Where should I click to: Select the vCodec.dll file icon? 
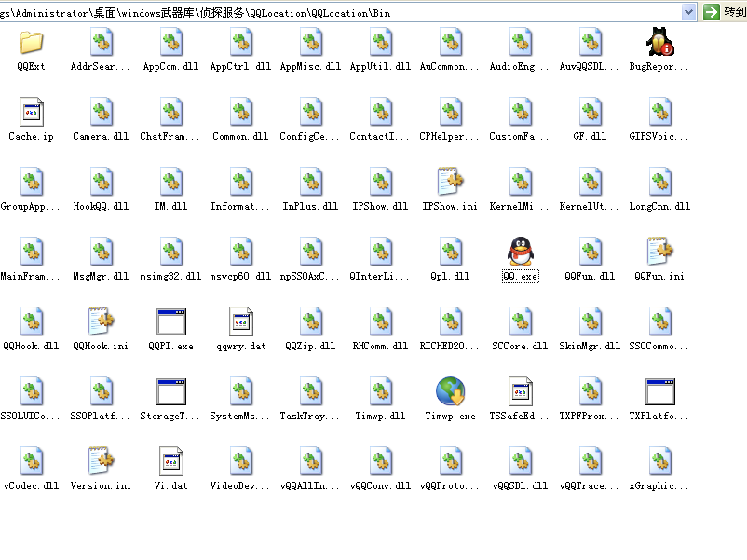(x=32, y=461)
